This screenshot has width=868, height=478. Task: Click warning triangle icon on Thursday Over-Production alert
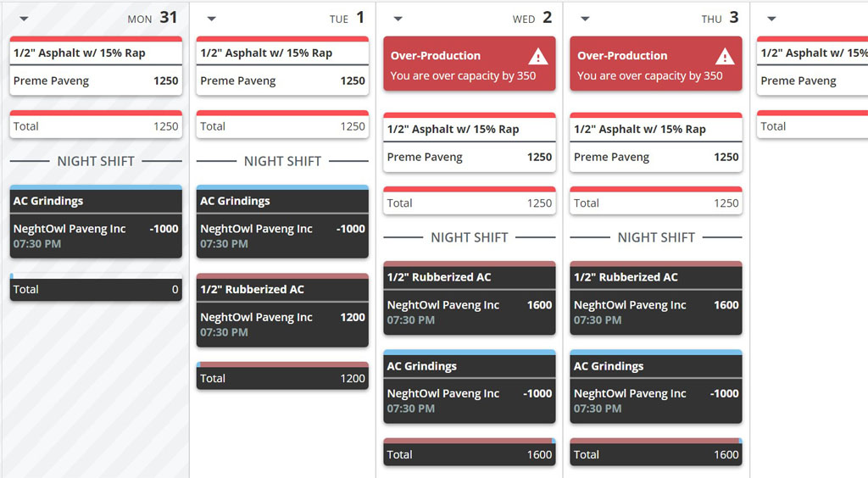725,57
